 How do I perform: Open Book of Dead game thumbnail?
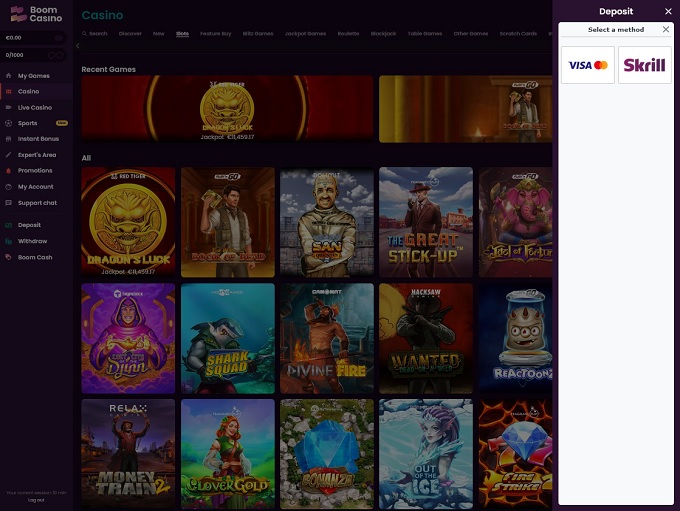coord(227,221)
